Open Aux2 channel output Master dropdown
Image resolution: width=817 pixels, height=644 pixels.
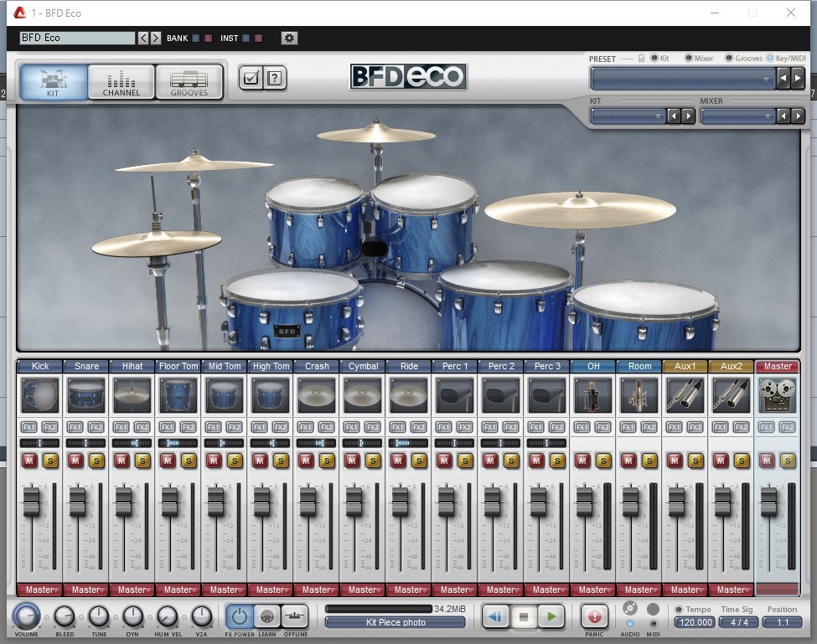click(731, 590)
